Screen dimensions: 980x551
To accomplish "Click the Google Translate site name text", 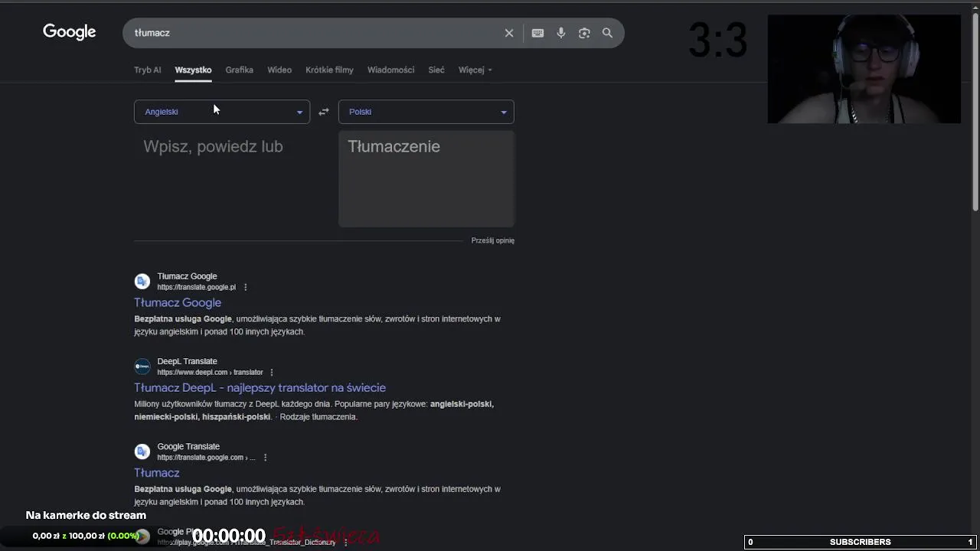I will pos(188,446).
